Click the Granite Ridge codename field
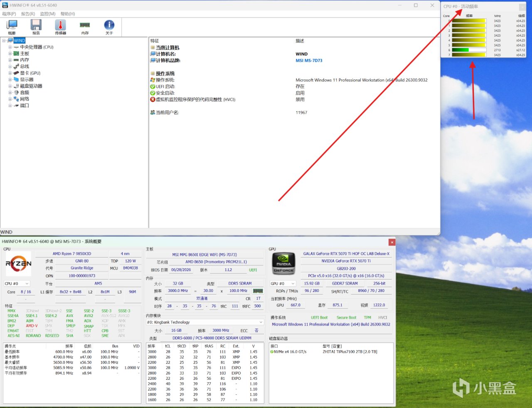This screenshot has width=532, height=408. click(x=82, y=268)
